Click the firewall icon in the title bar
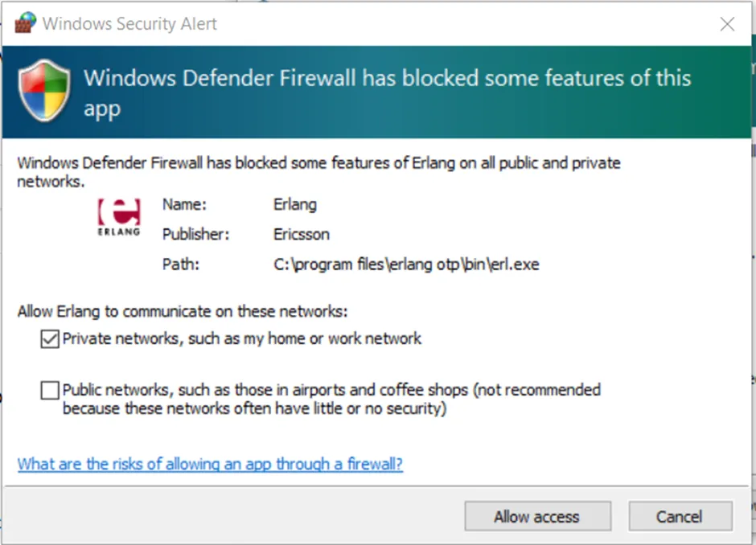The image size is (756, 545). pos(25,23)
